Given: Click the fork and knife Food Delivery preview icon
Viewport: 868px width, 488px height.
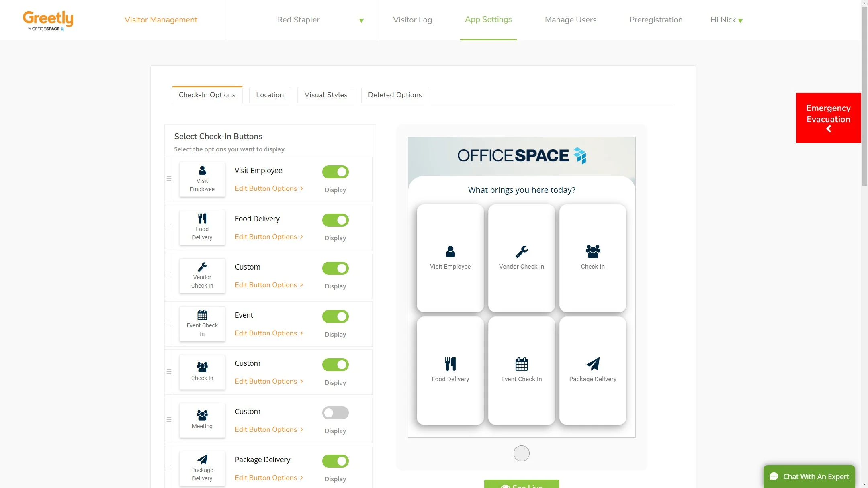Looking at the screenshot, I should pos(450,364).
